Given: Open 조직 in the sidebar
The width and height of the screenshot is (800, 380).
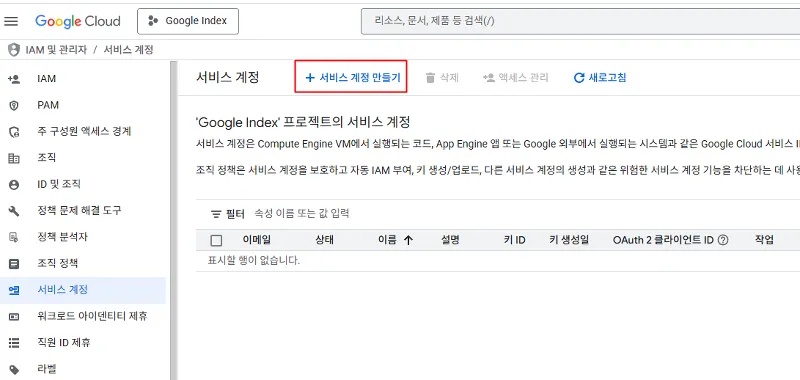Looking at the screenshot, I should (x=46, y=158).
